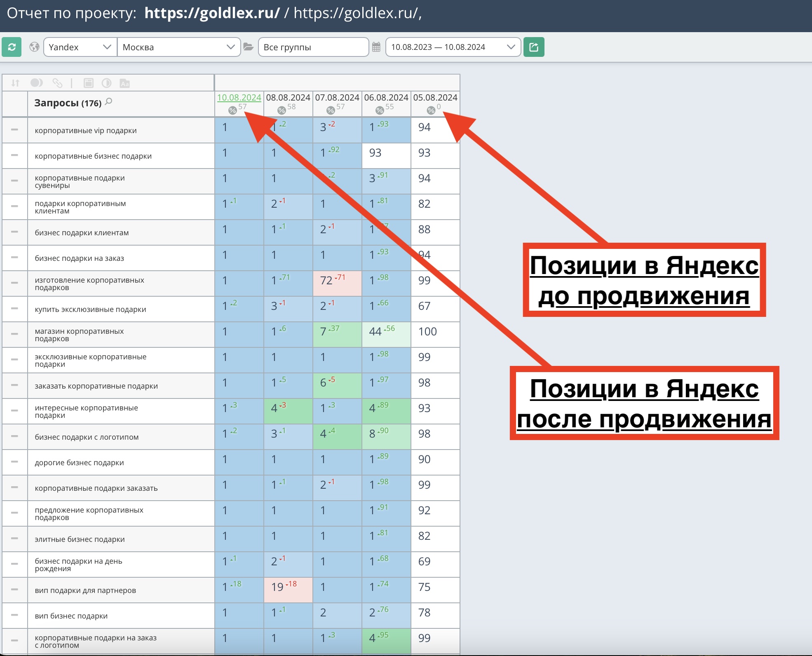Click the sort arrows icon in table toolbar
The height and width of the screenshot is (656, 812).
15,83
